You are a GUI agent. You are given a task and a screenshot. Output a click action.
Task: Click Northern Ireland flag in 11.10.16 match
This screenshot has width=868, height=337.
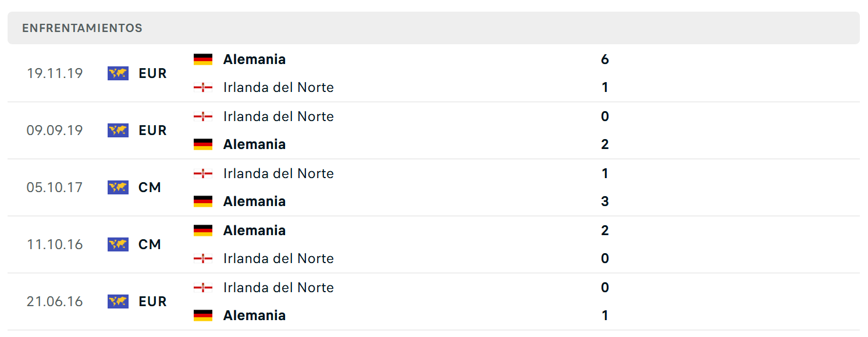pyautogui.click(x=203, y=258)
